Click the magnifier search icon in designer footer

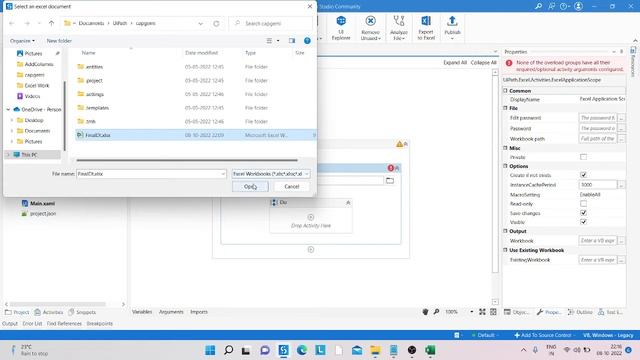(436, 311)
